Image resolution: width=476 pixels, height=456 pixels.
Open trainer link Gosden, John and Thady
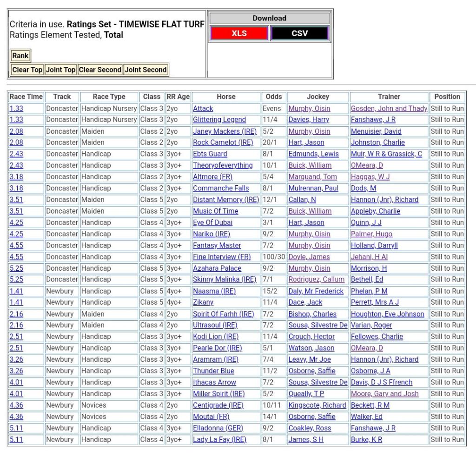point(389,109)
